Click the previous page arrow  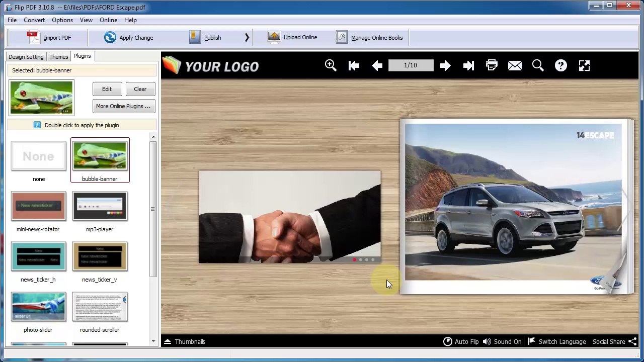[x=377, y=65]
